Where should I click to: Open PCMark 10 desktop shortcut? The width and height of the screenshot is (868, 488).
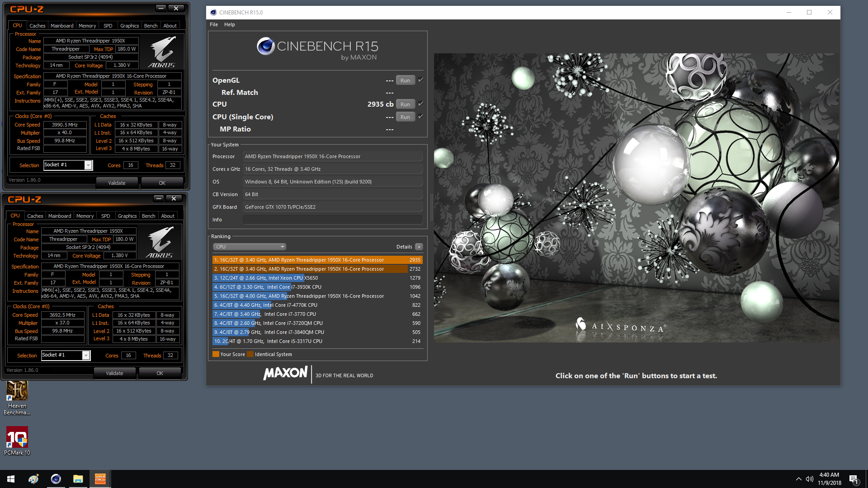[17, 441]
